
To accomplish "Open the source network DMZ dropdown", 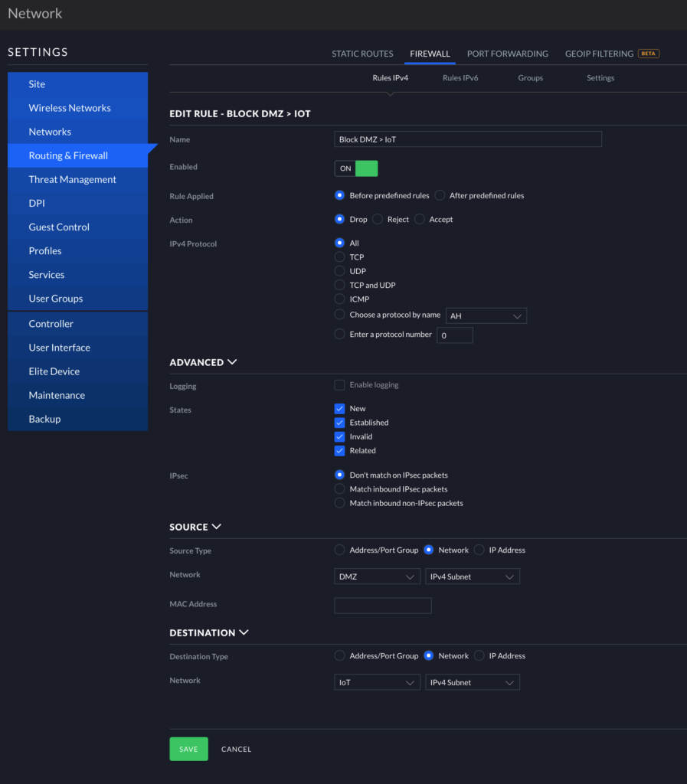I will coord(377,577).
